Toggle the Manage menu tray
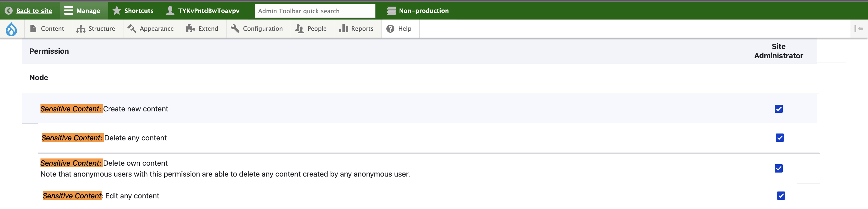 click(83, 11)
